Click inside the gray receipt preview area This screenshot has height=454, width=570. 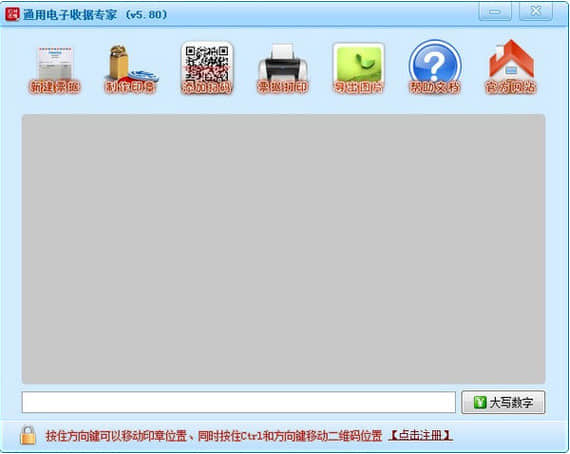(x=283, y=249)
